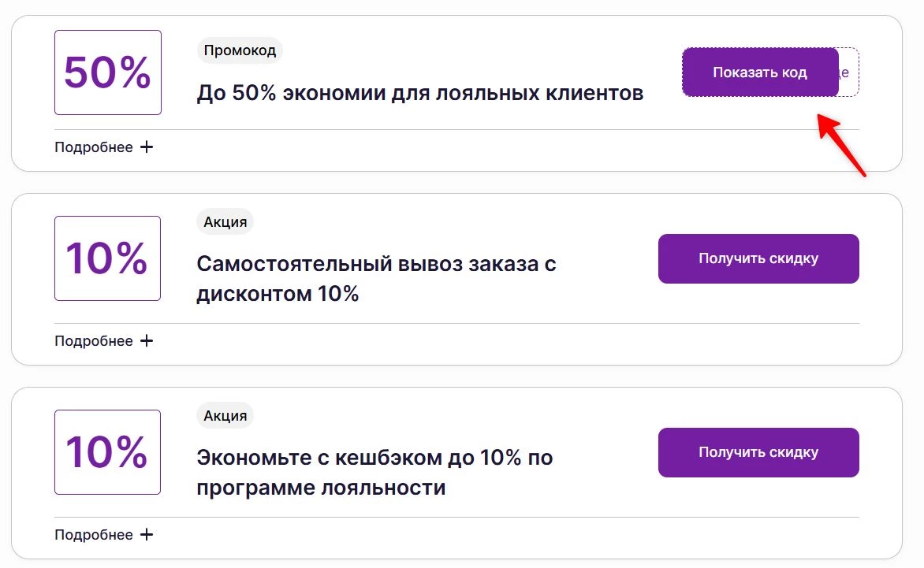
Task: Select the Акция badge on the pickup card
Action: click(x=225, y=221)
